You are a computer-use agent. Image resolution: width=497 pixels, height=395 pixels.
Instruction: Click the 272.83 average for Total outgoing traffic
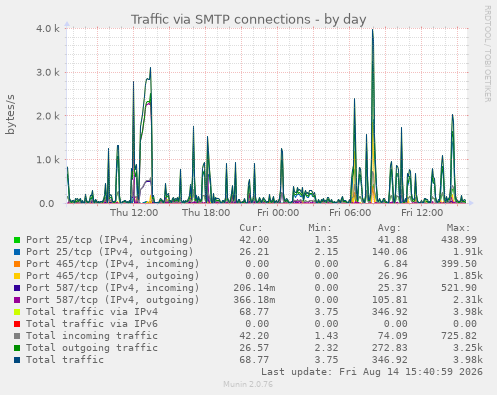(x=390, y=348)
